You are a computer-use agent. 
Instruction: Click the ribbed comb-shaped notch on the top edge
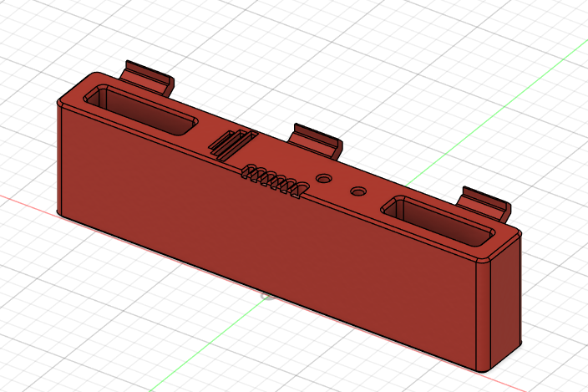[x=275, y=181]
